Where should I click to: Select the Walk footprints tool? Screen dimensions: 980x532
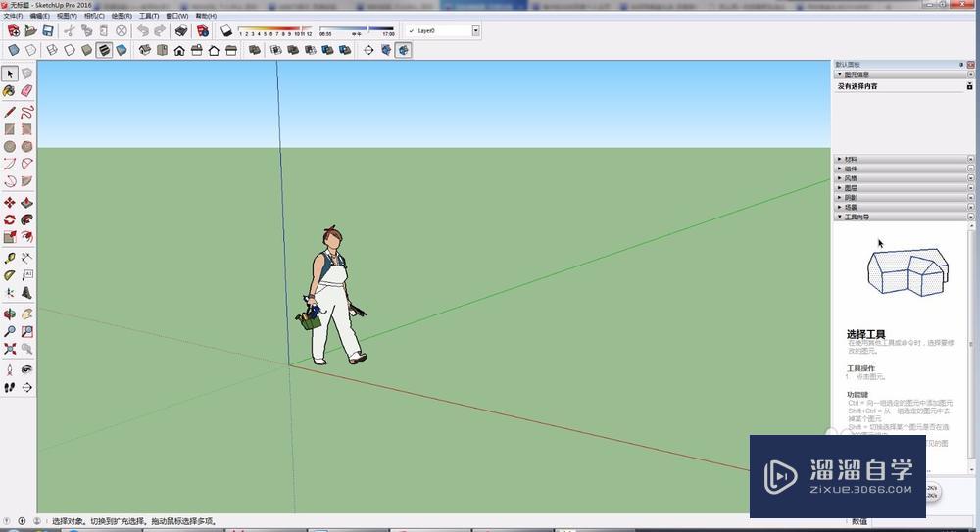(x=10, y=388)
